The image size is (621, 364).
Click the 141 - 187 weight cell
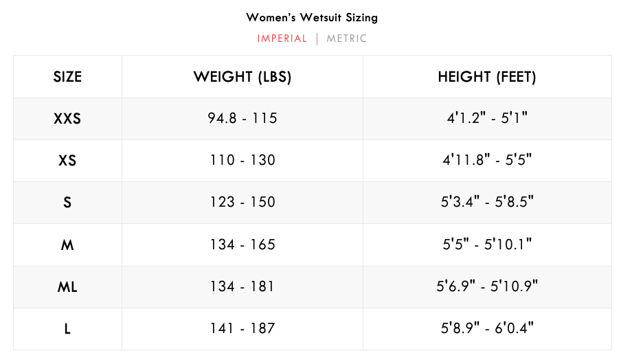pos(242,329)
